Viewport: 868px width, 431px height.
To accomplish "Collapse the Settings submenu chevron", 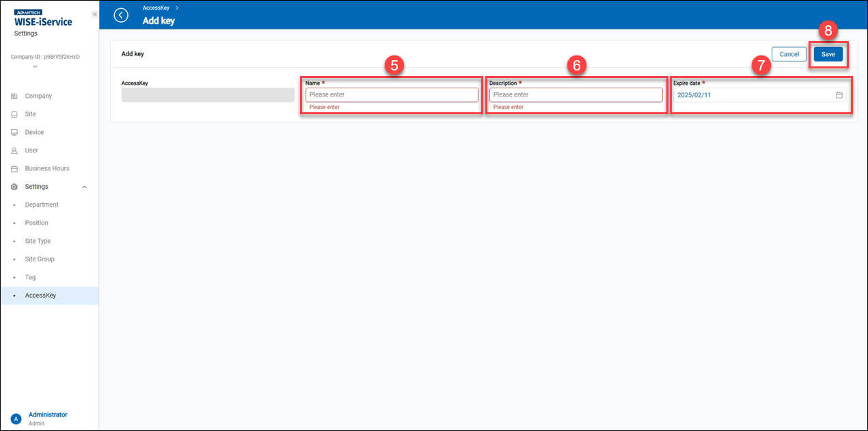I will 84,186.
